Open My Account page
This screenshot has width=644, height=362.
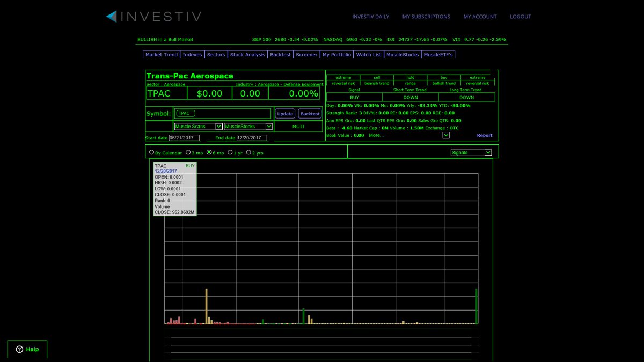point(480,17)
